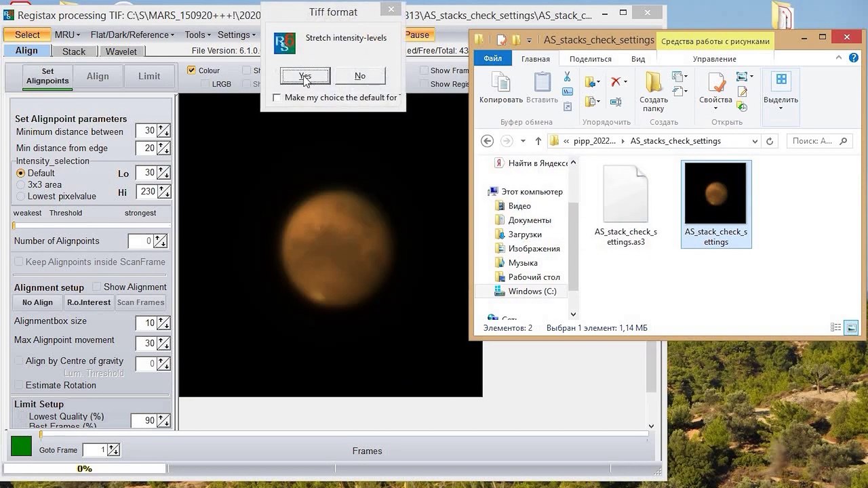
Task: Switch Explorer to large icons view button
Action: (x=851, y=328)
